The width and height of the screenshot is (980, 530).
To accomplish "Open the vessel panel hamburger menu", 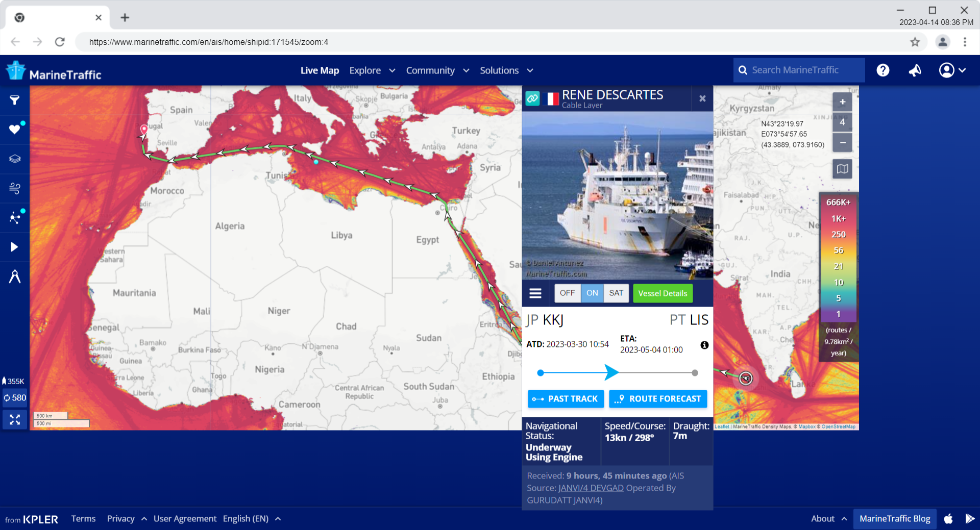I will [535, 293].
